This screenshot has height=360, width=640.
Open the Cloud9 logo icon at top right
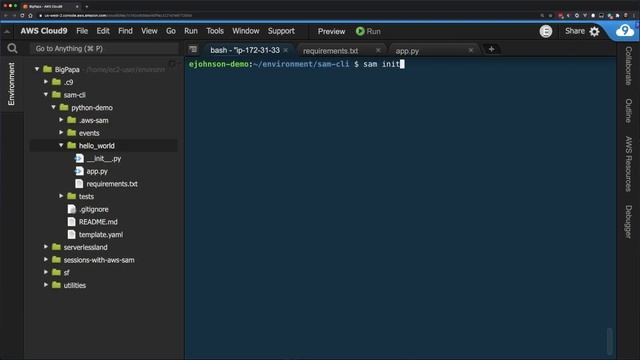(x=624, y=31)
